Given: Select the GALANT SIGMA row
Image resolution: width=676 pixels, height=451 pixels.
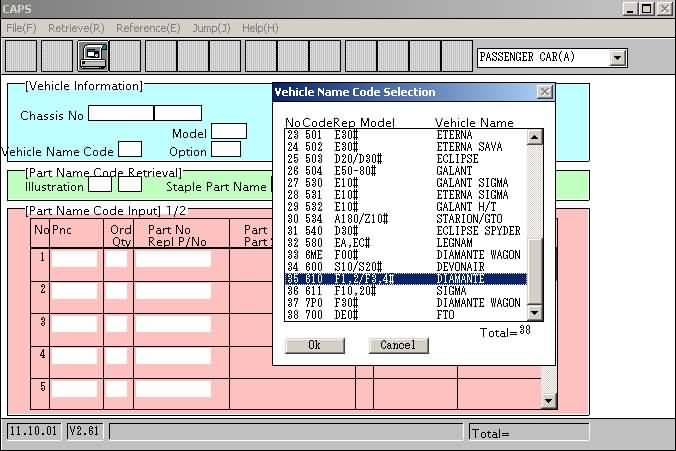Looking at the screenshot, I should [x=406, y=183].
